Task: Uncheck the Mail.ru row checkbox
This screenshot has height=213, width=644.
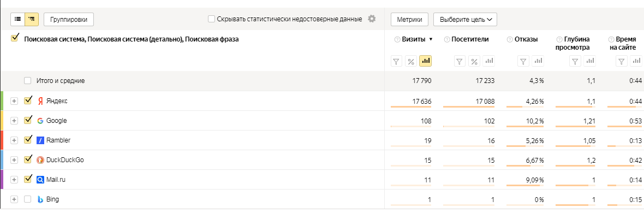Action: coord(28,179)
